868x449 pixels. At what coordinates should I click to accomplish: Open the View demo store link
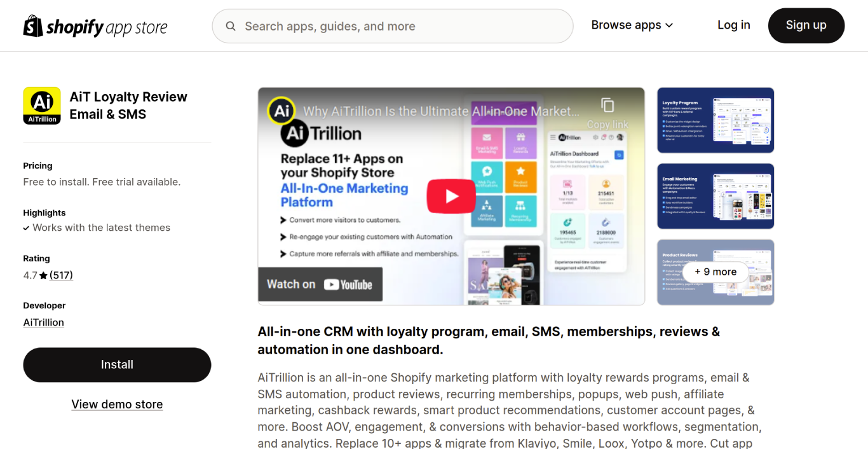pyautogui.click(x=117, y=404)
